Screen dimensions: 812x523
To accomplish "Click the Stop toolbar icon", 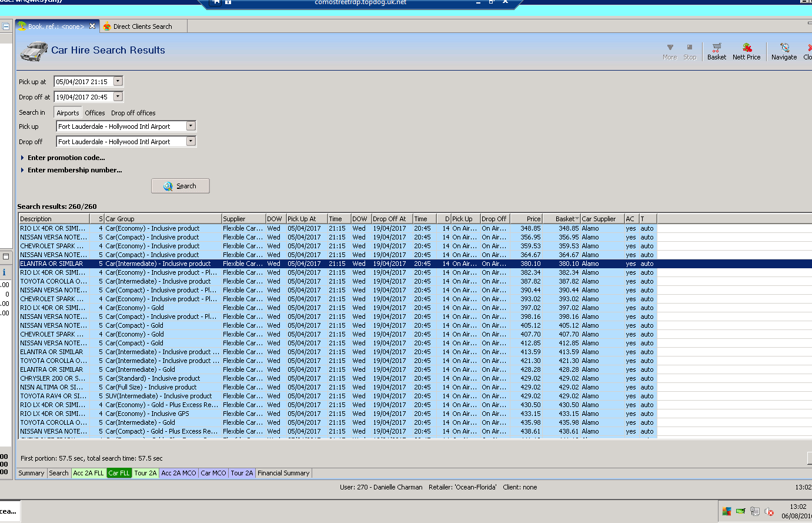I will point(690,51).
